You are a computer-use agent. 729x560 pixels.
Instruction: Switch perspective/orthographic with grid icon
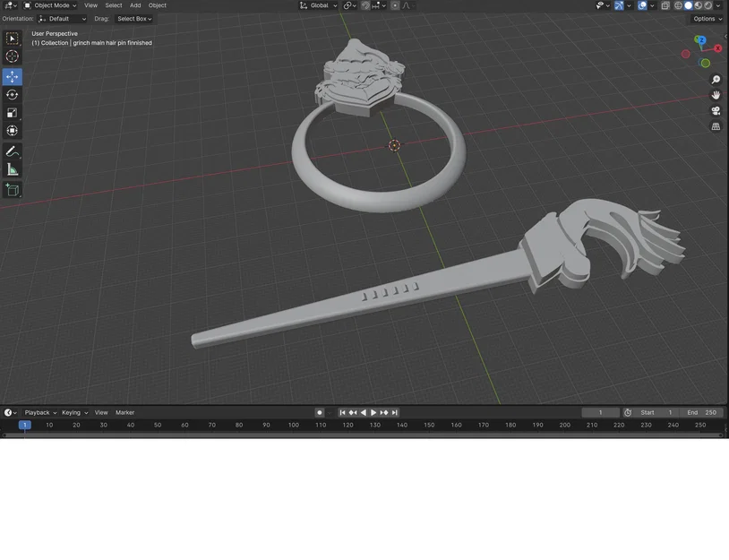pos(716,126)
